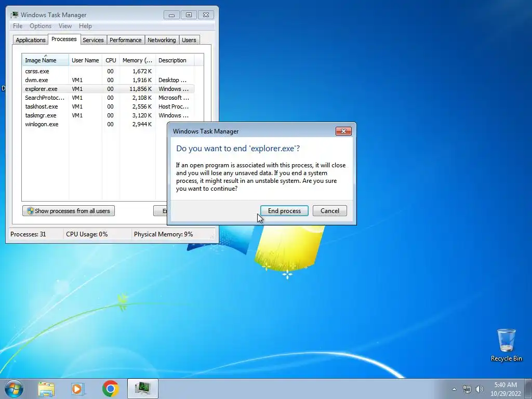Select the taskhost.exe process
The image size is (532, 399).
click(108, 107)
